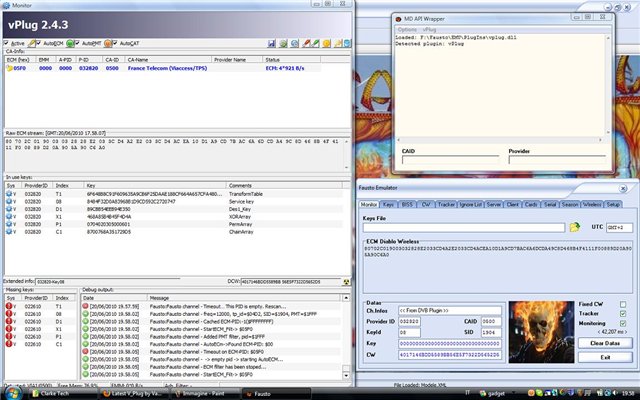Open vPlug menu in MD API Wrapper
The height and width of the screenshot is (400, 640).
(429, 30)
